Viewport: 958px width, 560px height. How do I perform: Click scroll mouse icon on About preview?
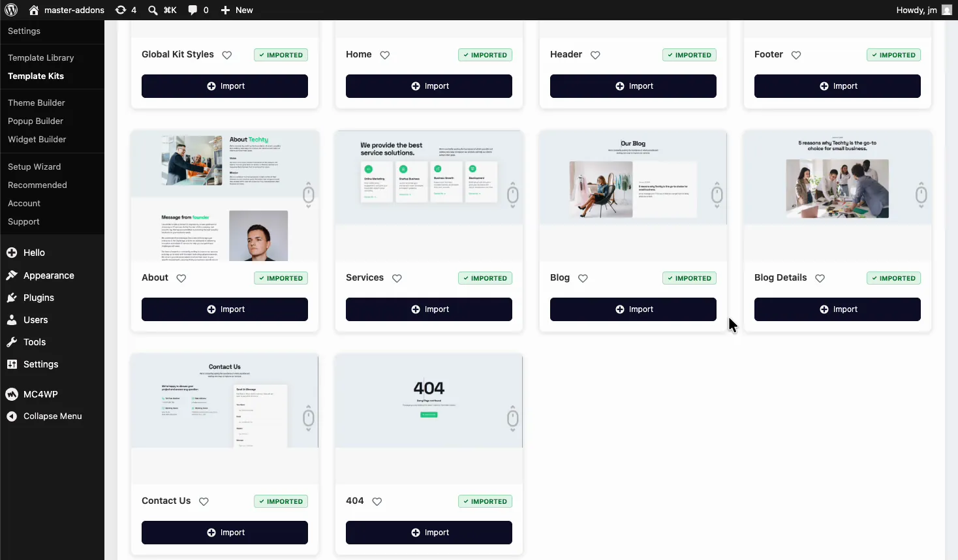click(309, 194)
